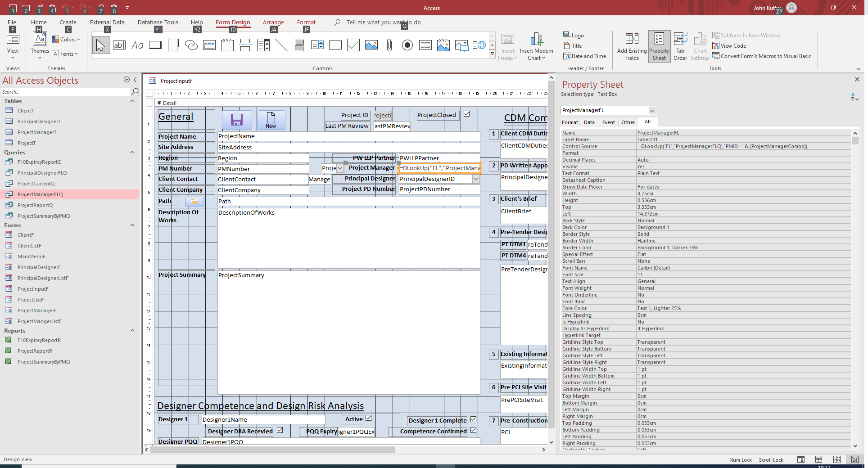Click the form's horizontal scrollbar thumb
The height and width of the screenshot is (468, 868).
[273, 450]
